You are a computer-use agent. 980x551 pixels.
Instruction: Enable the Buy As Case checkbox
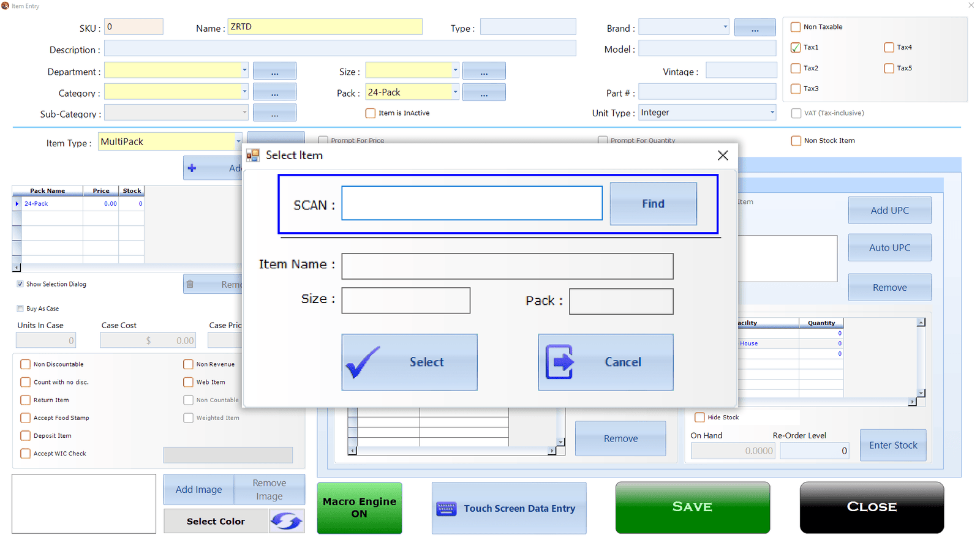coord(20,309)
